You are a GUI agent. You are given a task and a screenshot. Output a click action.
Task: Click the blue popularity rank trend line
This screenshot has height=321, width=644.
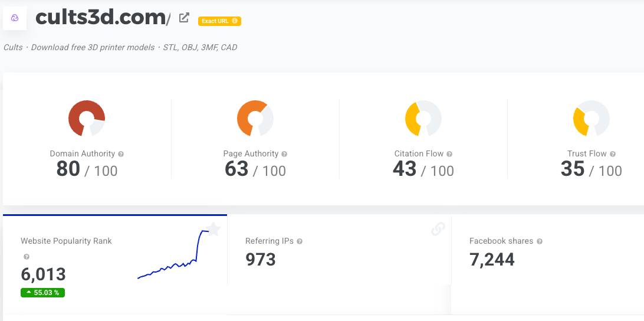(x=171, y=266)
